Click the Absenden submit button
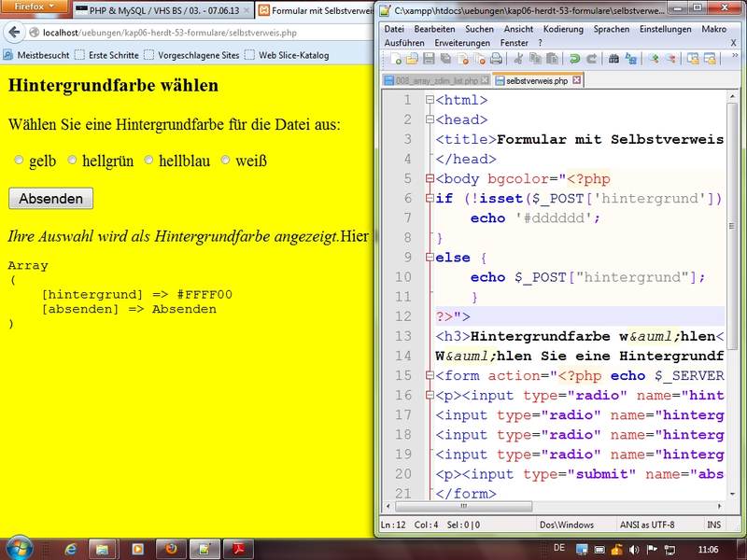Screen dimensions: 747x560 (x=50, y=199)
